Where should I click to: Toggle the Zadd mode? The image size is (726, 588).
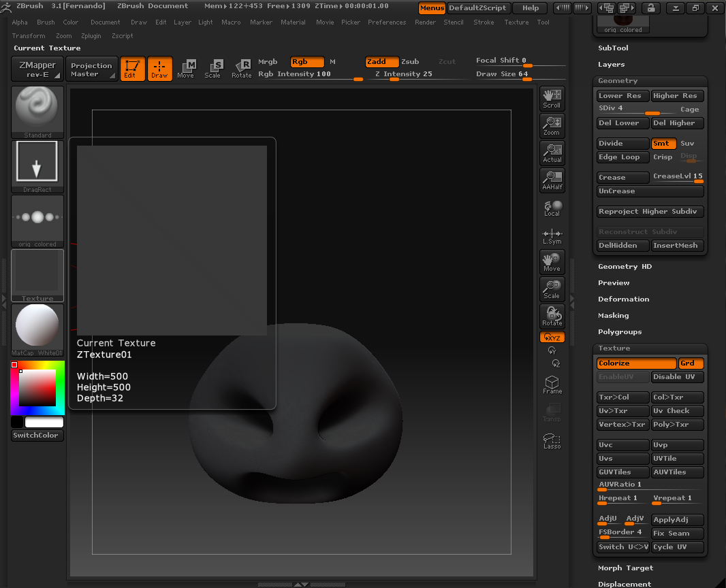(x=381, y=62)
